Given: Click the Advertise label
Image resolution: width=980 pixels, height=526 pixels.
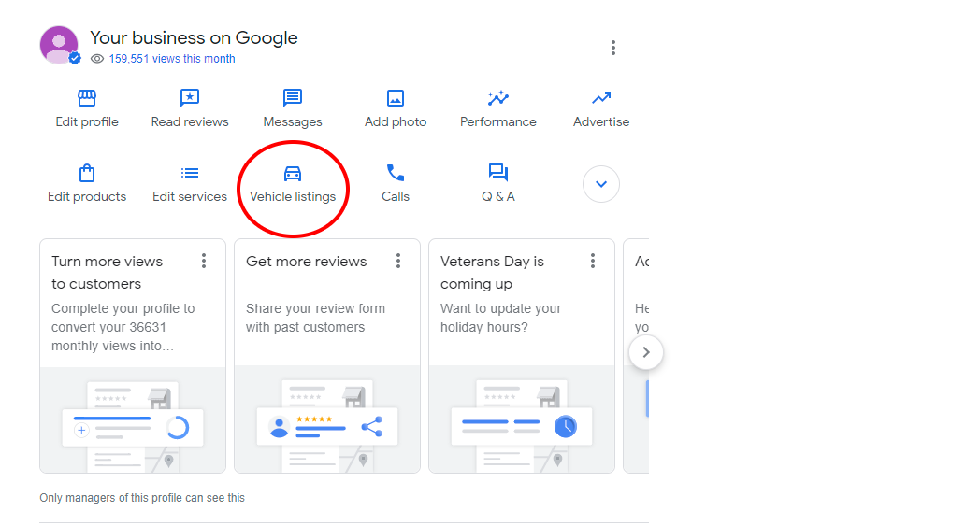Looking at the screenshot, I should (601, 121).
